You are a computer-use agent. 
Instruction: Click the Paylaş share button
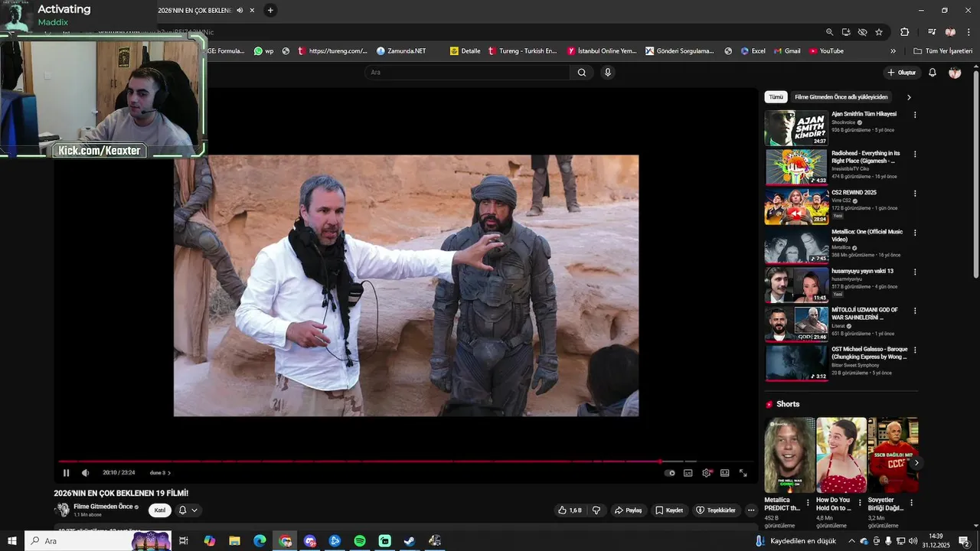[x=628, y=510]
